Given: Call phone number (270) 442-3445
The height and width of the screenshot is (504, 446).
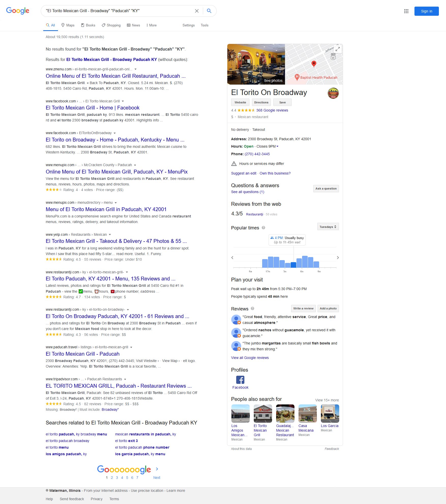Looking at the screenshot, I should click(x=257, y=154).
